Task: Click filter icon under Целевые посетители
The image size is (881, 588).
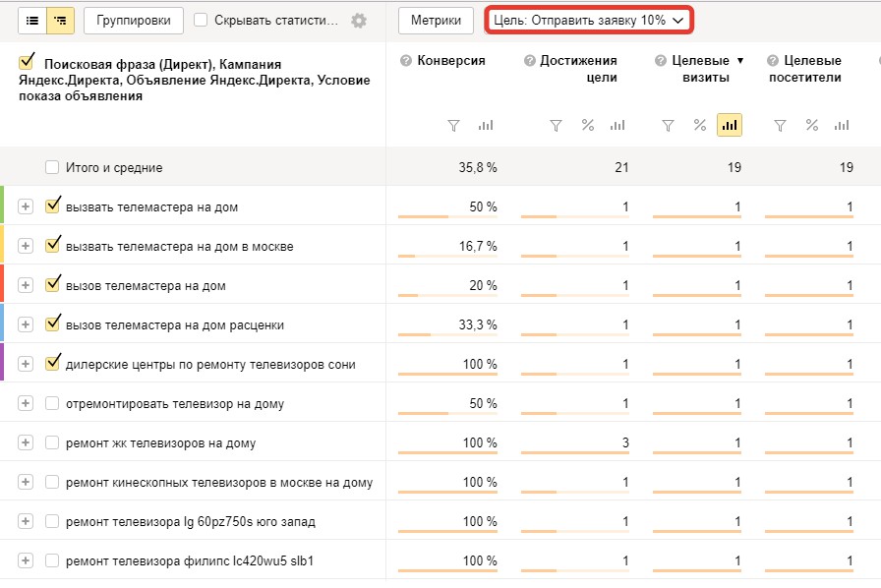Action: 780,125
